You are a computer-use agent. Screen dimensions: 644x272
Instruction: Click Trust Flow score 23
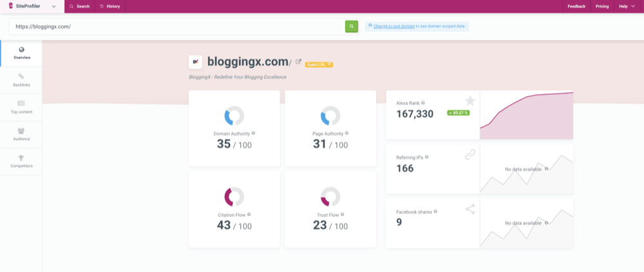pos(320,225)
